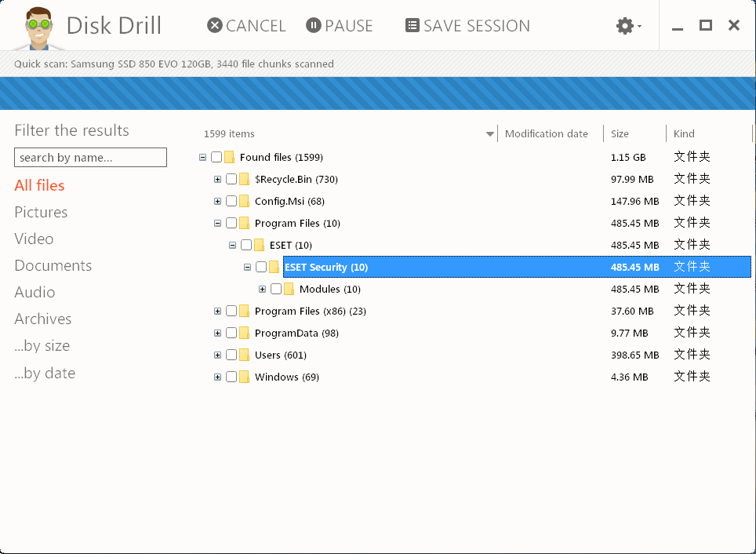Image resolution: width=756 pixels, height=554 pixels.
Task: Check the Program Files (x86) checkbox
Action: coord(231,311)
